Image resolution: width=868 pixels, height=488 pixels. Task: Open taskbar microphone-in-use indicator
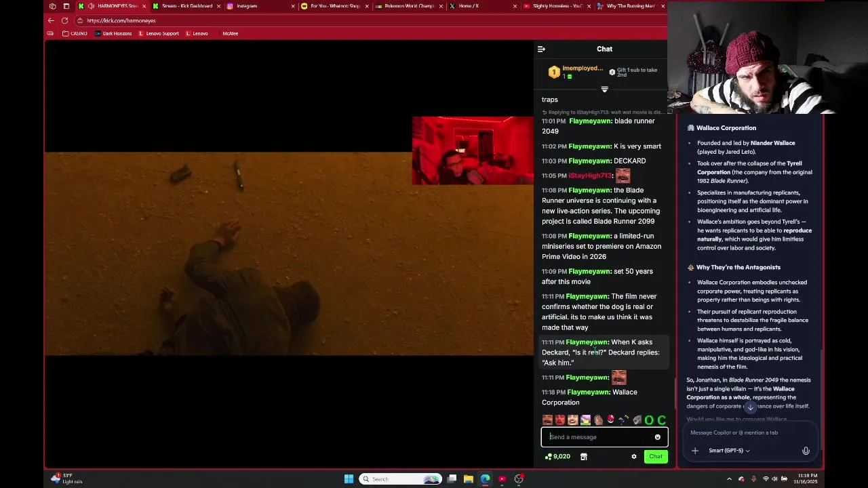753,479
